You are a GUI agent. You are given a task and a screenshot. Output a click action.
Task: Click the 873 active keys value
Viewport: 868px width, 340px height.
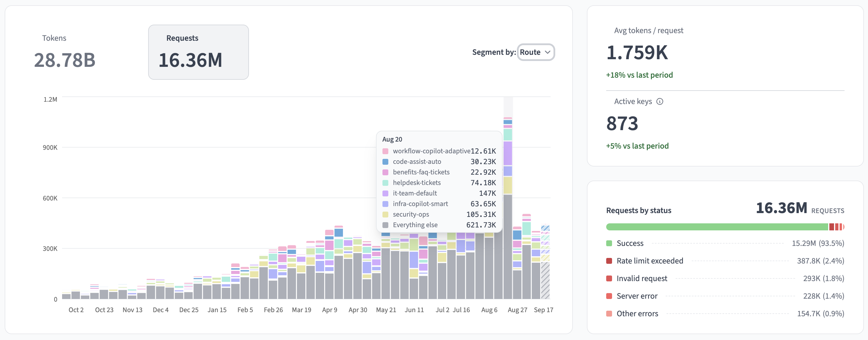point(622,123)
